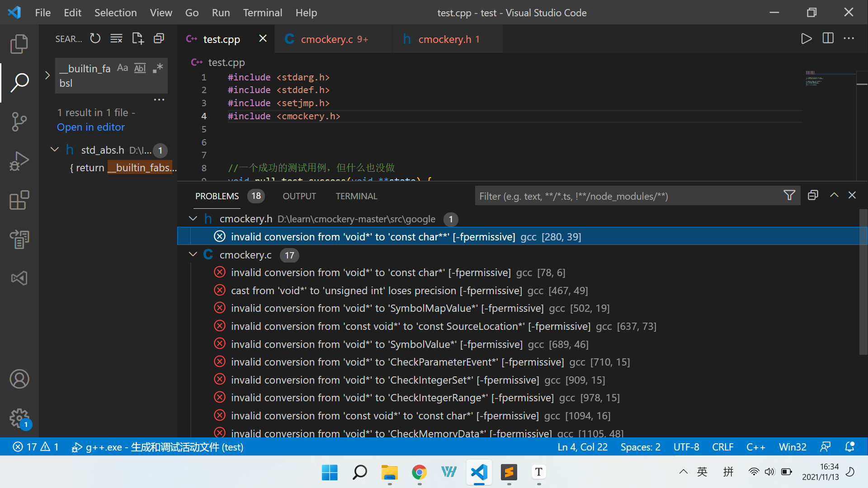Change indentation Spaces: 2

(640, 447)
